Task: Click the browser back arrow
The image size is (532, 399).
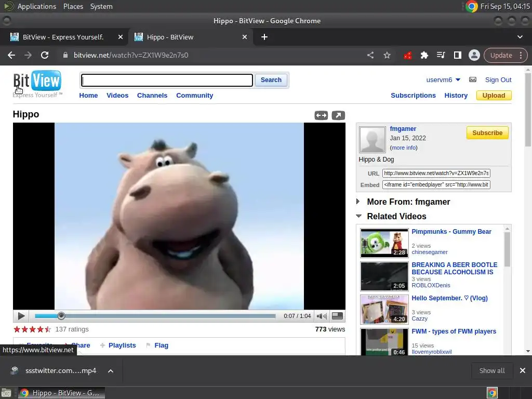Action: [x=11, y=55]
